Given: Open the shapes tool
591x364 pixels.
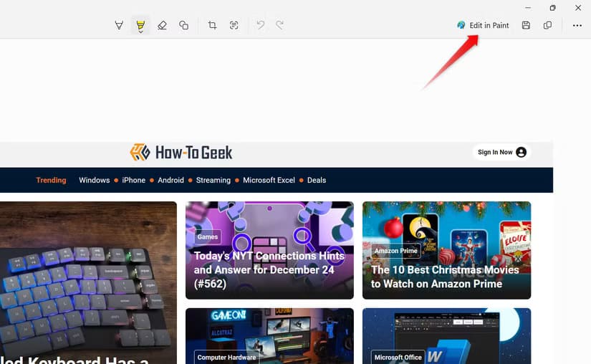Looking at the screenshot, I should click(183, 25).
